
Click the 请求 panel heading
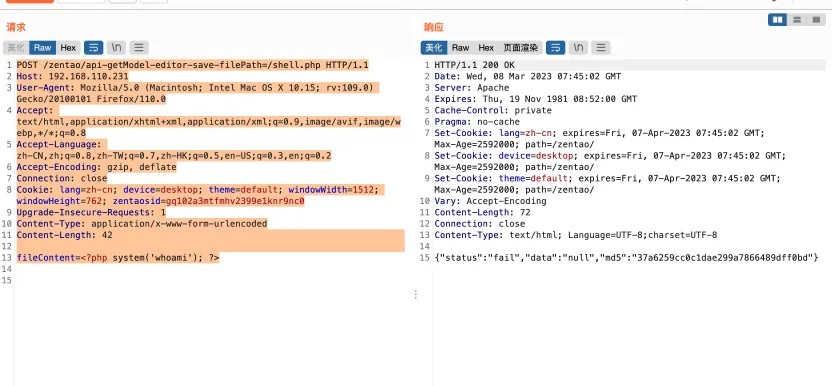click(16, 27)
